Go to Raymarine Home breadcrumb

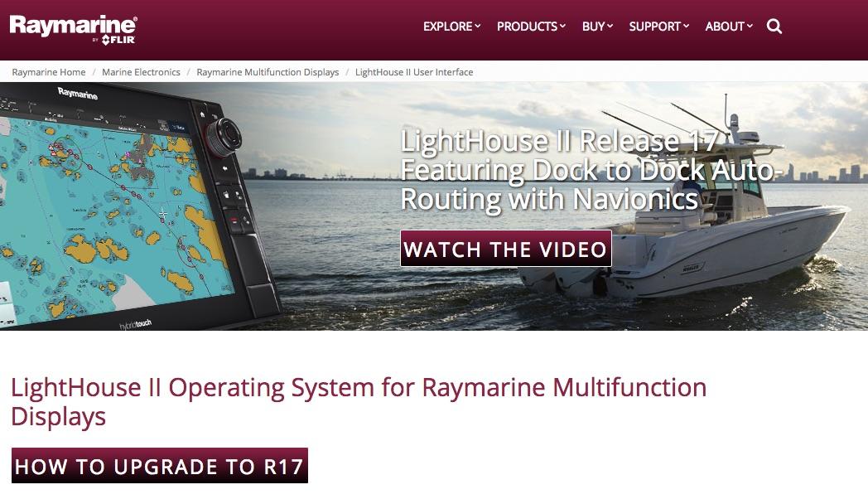(x=49, y=72)
